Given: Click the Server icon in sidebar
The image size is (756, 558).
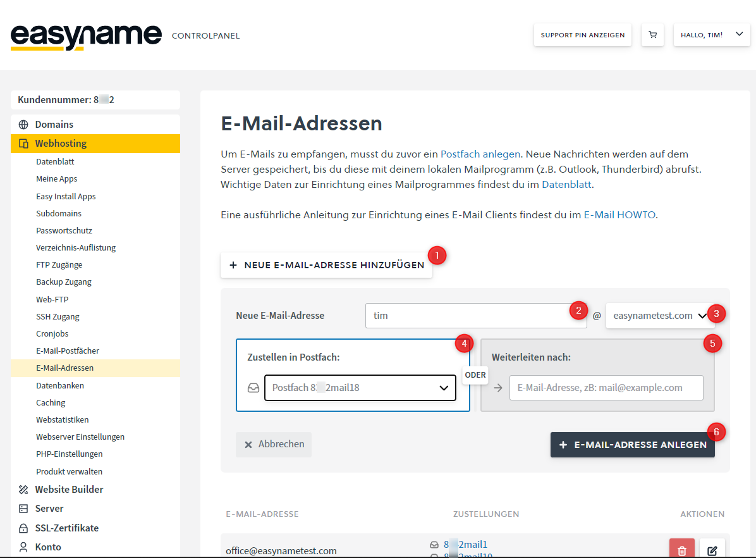Looking at the screenshot, I should pos(23,509).
